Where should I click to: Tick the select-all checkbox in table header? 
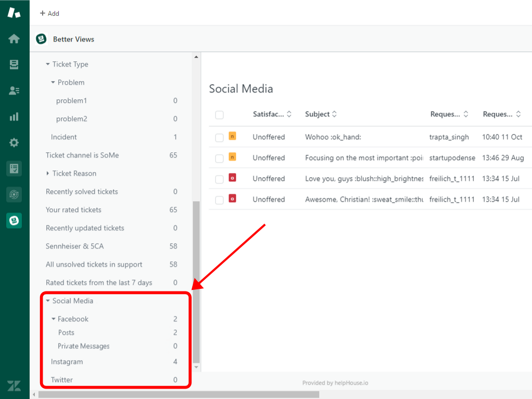click(219, 115)
